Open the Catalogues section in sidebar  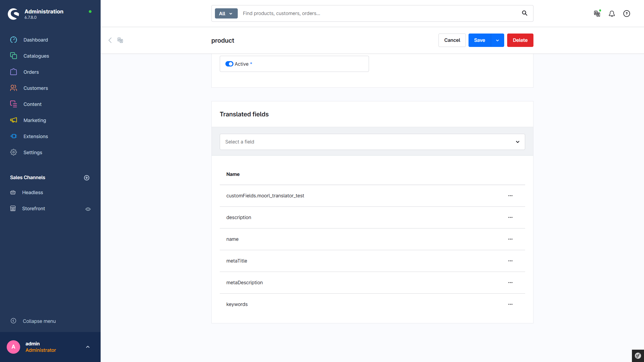point(36,56)
